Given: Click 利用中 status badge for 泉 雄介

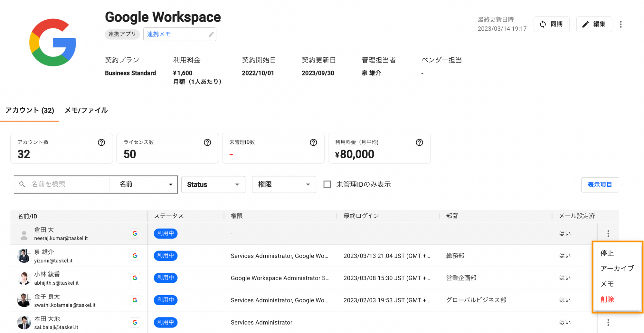Looking at the screenshot, I should pyautogui.click(x=166, y=256).
